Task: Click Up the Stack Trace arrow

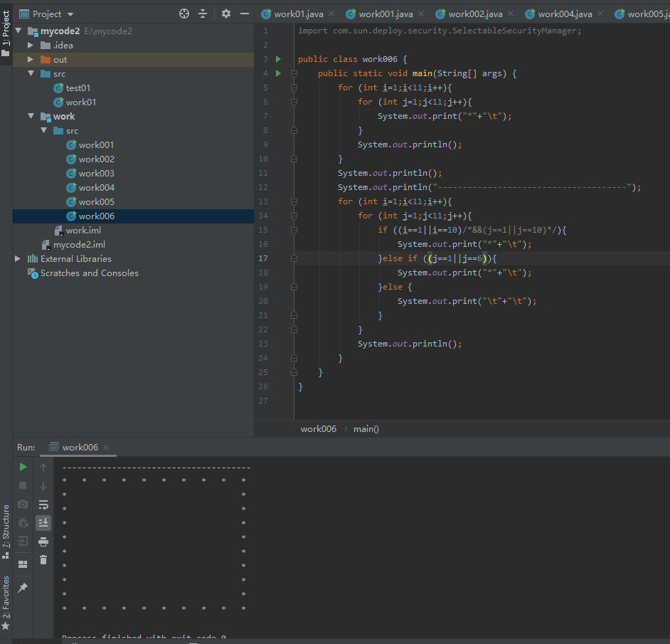Action: pos(43,468)
